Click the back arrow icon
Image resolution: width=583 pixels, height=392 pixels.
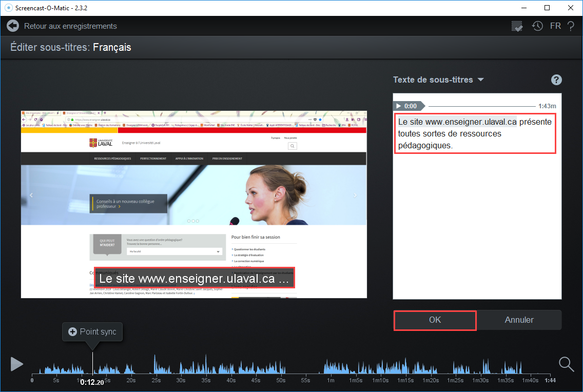pos(13,26)
